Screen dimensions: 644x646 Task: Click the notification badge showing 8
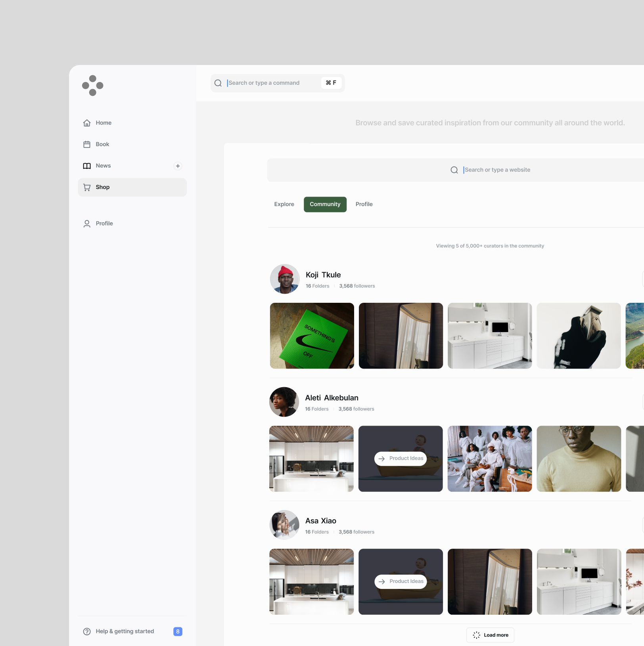[178, 631]
